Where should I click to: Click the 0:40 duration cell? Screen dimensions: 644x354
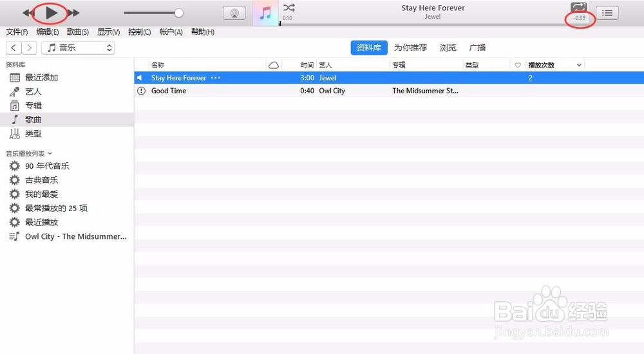pyautogui.click(x=307, y=91)
